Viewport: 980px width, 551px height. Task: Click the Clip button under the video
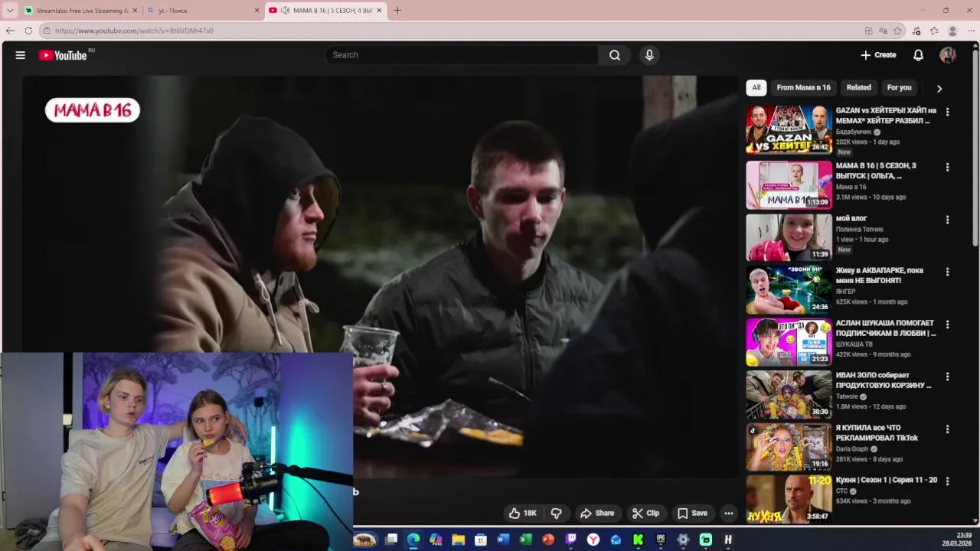645,514
